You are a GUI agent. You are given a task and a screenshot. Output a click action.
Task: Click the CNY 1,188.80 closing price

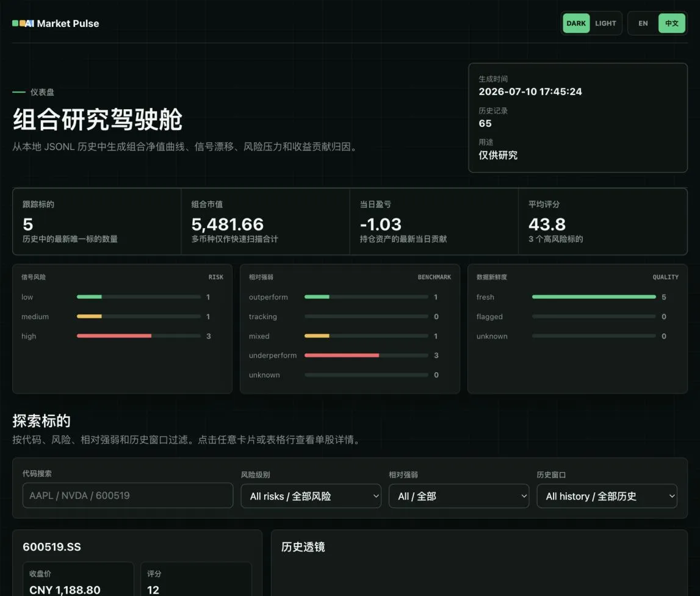(x=65, y=590)
